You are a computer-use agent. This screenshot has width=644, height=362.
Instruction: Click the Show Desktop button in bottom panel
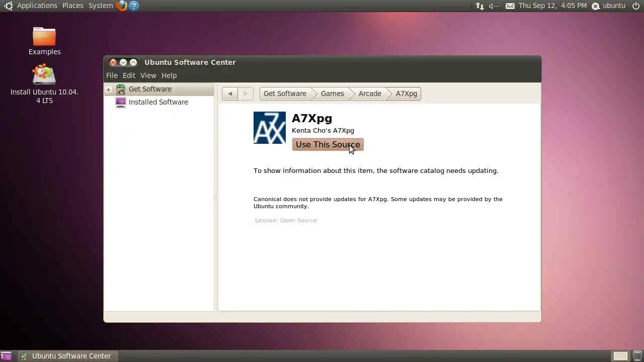click(x=6, y=356)
